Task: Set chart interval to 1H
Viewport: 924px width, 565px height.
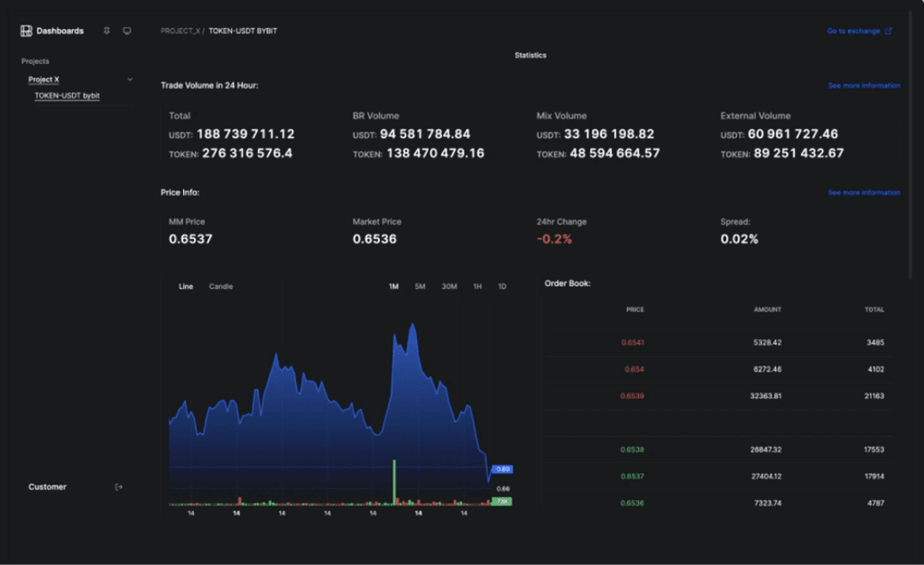Action: (x=477, y=286)
